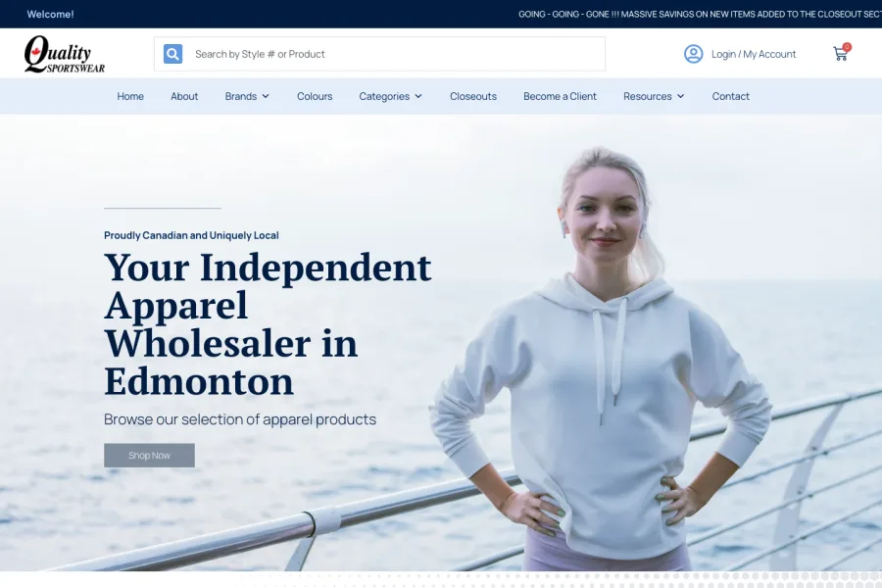
Task: Click 'Proudly Canadian and Uniquely Local' text
Action: [x=191, y=235]
